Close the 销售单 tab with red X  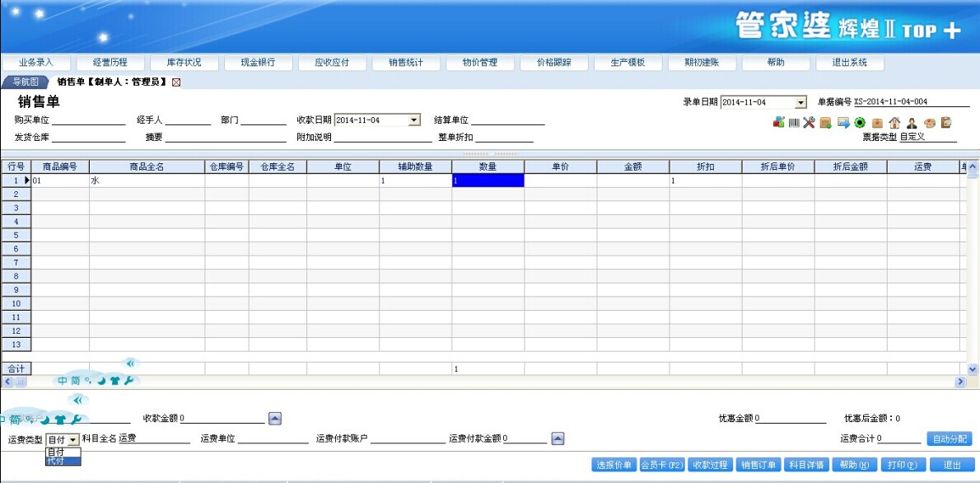pos(176,82)
